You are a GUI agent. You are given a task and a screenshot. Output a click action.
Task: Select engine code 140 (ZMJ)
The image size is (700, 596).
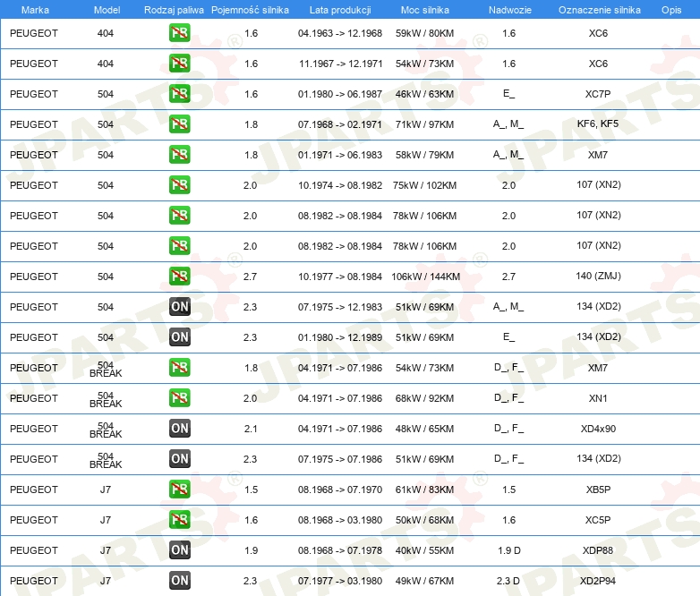point(598,276)
